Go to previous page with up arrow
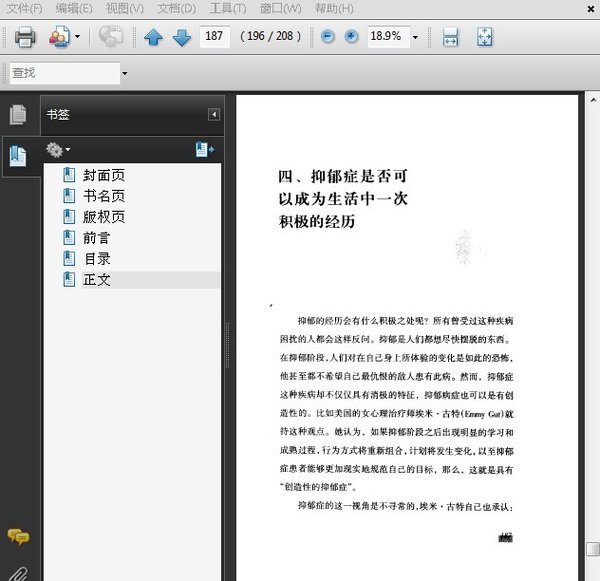 (153, 38)
